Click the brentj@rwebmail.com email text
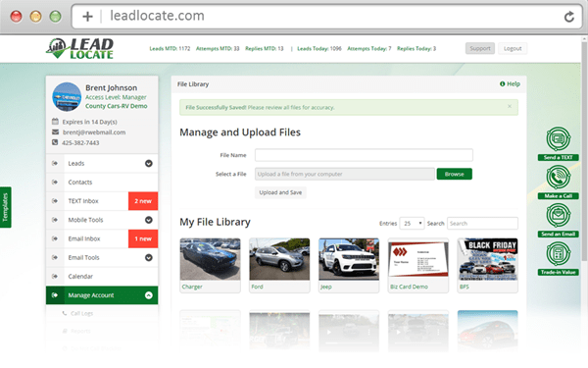The width and height of the screenshot is (588, 368). (x=94, y=132)
